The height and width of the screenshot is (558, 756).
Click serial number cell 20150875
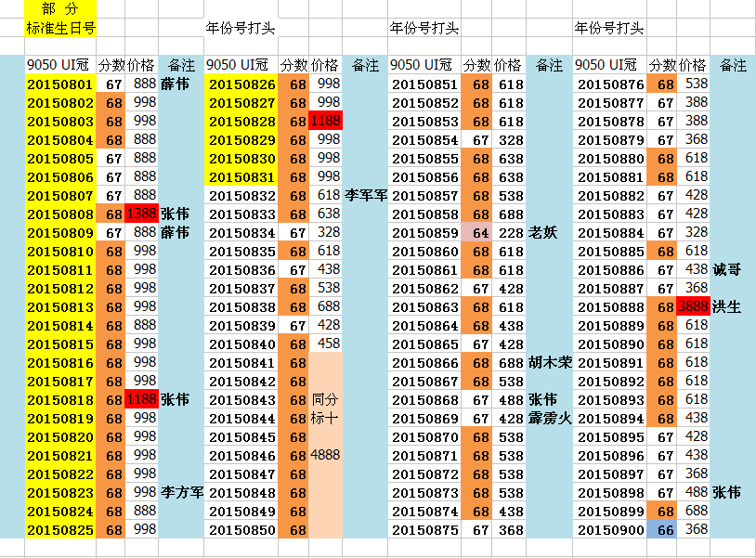(425, 529)
